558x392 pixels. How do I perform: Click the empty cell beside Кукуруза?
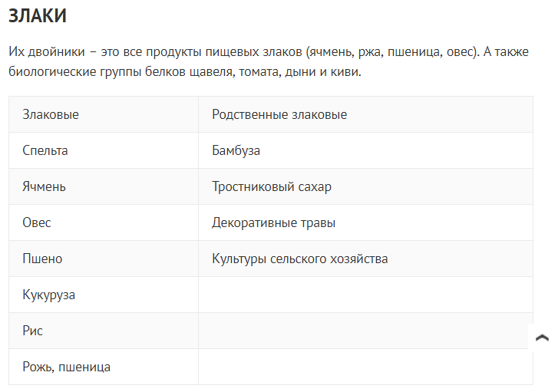pyautogui.click(x=365, y=295)
